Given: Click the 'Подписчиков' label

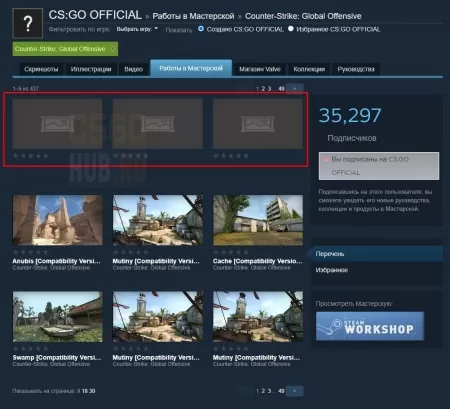Looking at the screenshot, I should pyautogui.click(x=352, y=138).
